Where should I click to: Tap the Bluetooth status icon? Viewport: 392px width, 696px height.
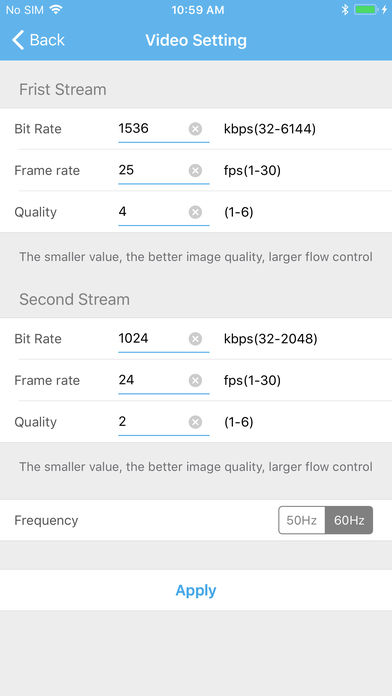(344, 10)
